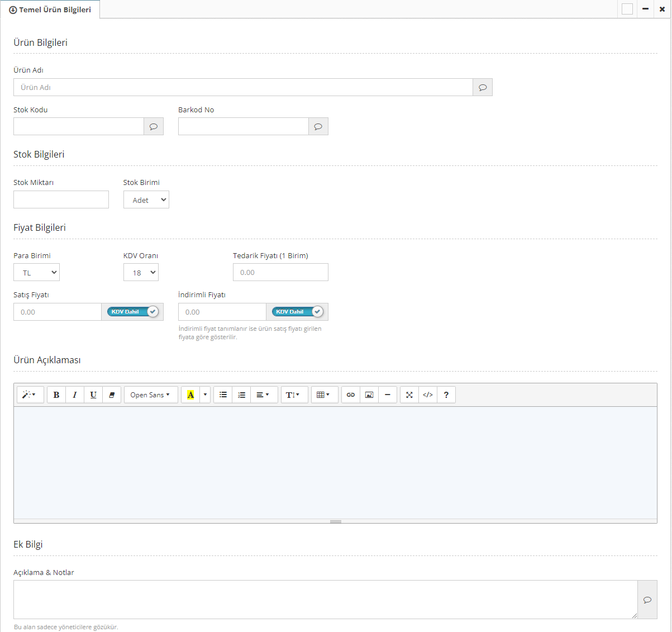Click the Bold formatting icon
The height and width of the screenshot is (632, 672).
coord(56,395)
